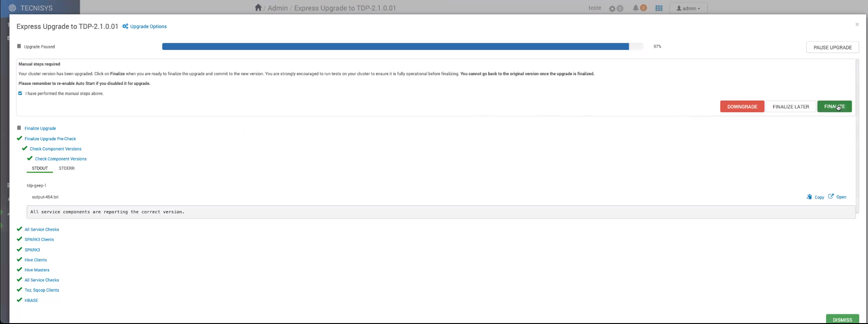Click Admin in the breadcrumb

[x=278, y=8]
